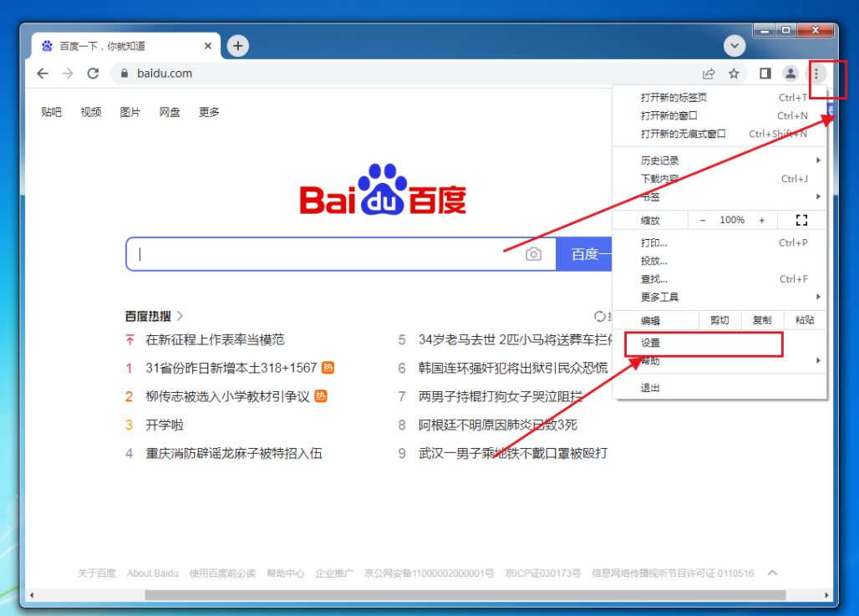This screenshot has width=859, height=616.
Task: Open 使用百度前必读 footer link
Action: tap(222, 573)
